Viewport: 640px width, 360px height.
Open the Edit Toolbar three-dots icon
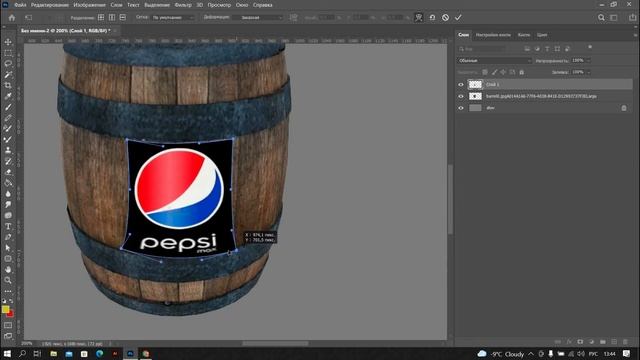[x=8, y=291]
